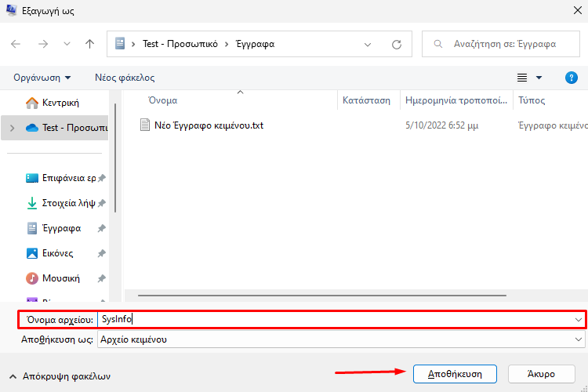The width and height of the screenshot is (588, 392).
Task: Unpin Επιφάνεια εργασίας via its pin icon
Action: point(102,178)
